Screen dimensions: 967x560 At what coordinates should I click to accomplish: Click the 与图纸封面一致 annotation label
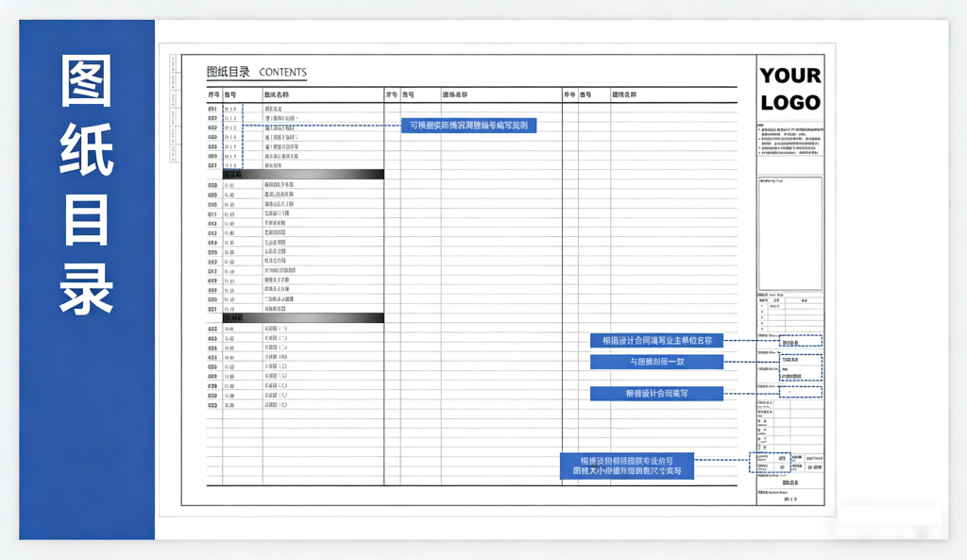[x=656, y=362]
